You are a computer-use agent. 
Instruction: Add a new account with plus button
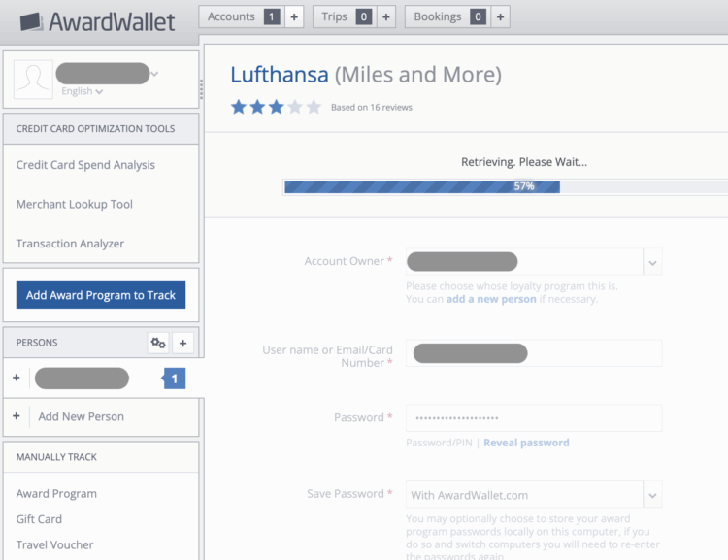tap(294, 17)
